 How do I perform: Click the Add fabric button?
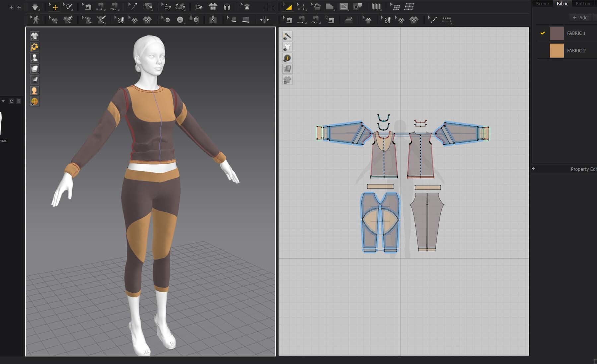point(580,18)
